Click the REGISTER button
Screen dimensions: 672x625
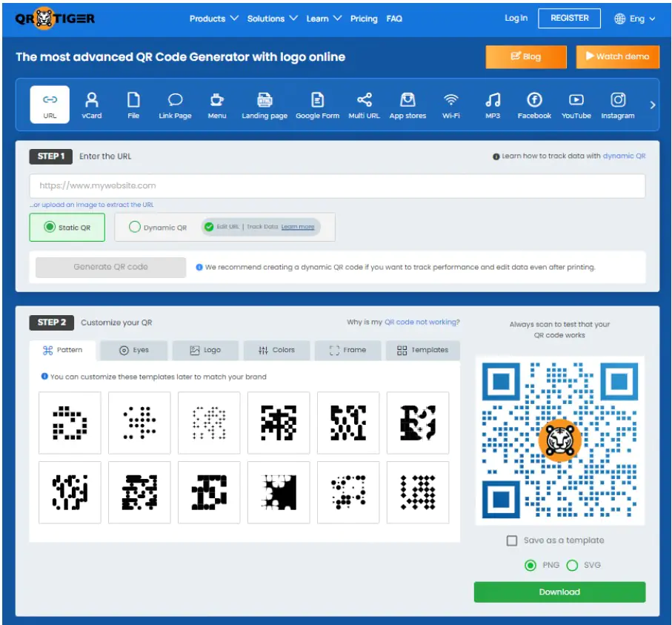click(x=569, y=18)
